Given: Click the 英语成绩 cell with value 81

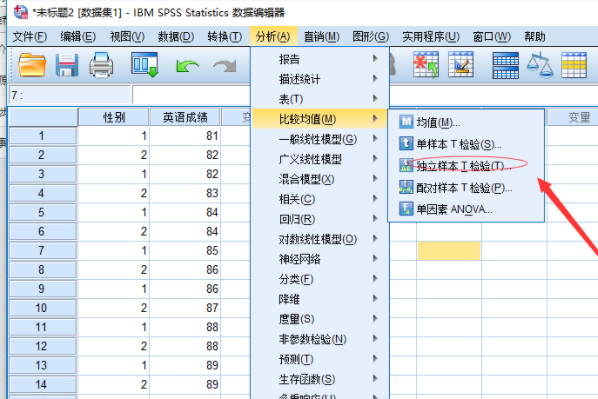Looking at the screenshot, I should [x=185, y=136].
